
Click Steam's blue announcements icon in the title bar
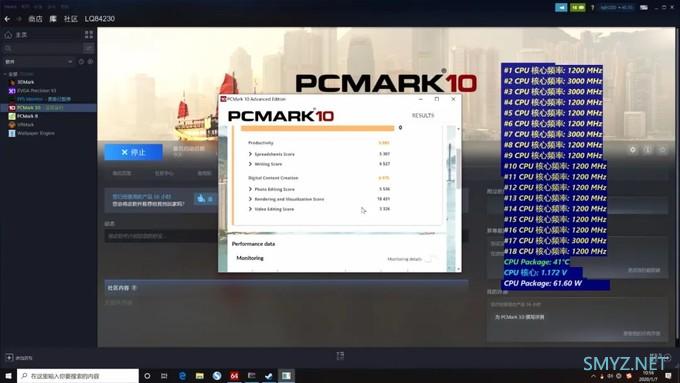click(x=561, y=7)
